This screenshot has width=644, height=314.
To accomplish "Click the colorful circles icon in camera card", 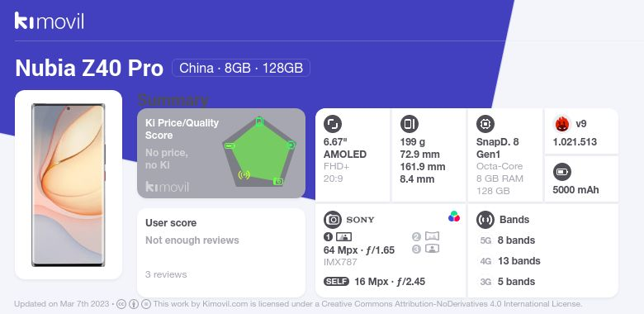I will click(x=454, y=216).
